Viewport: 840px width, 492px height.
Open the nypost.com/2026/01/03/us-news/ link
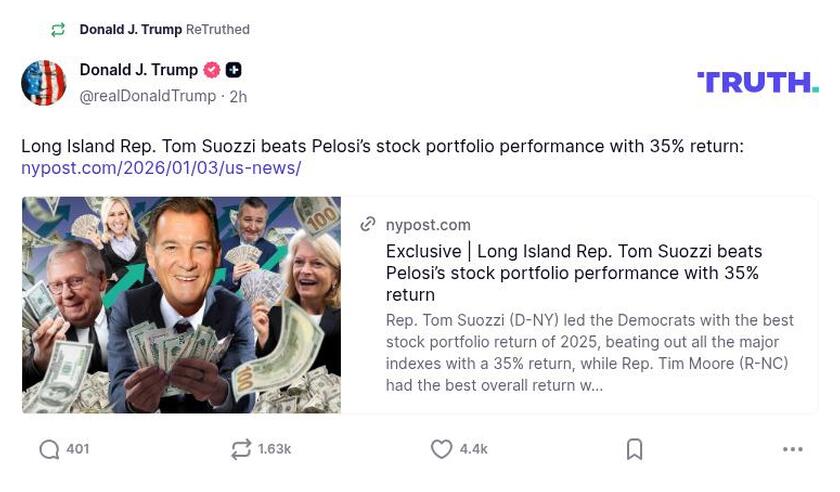point(161,168)
